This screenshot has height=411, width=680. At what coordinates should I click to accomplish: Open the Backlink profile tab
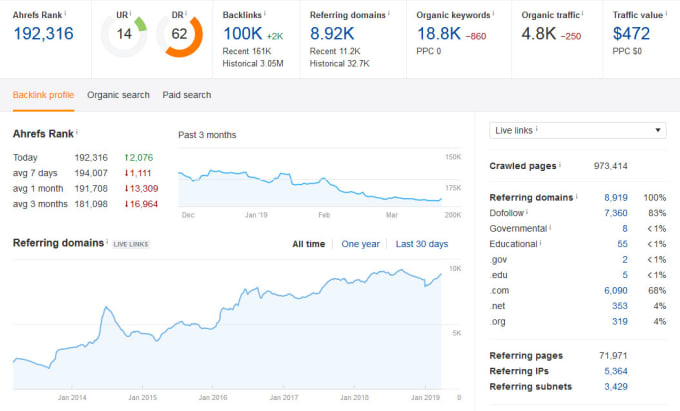coord(43,95)
